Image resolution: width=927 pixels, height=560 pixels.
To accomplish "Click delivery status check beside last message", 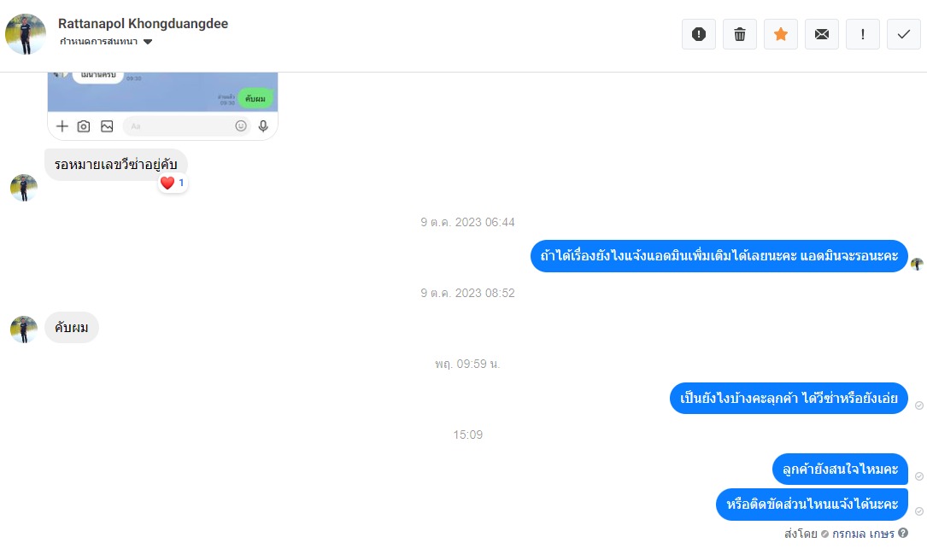I will point(918,511).
